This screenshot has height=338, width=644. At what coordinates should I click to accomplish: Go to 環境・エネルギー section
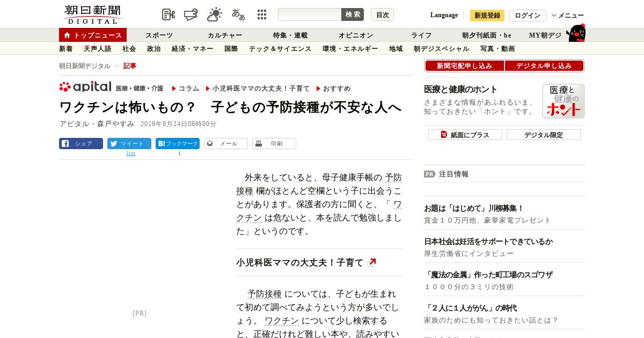point(350,49)
